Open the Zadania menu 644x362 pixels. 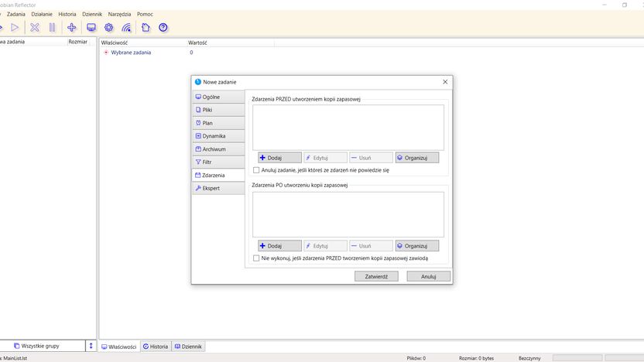pos(16,14)
